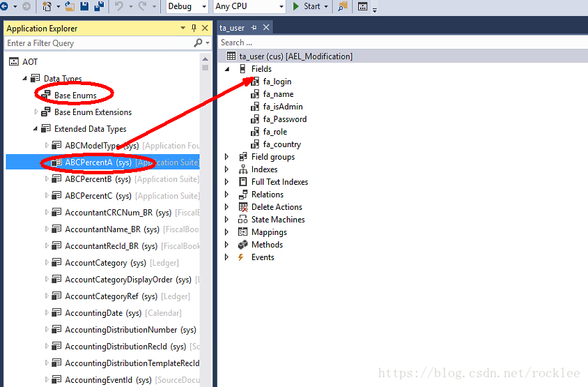Click the Redo toolbar icon
588x387 pixels.
click(x=143, y=6)
